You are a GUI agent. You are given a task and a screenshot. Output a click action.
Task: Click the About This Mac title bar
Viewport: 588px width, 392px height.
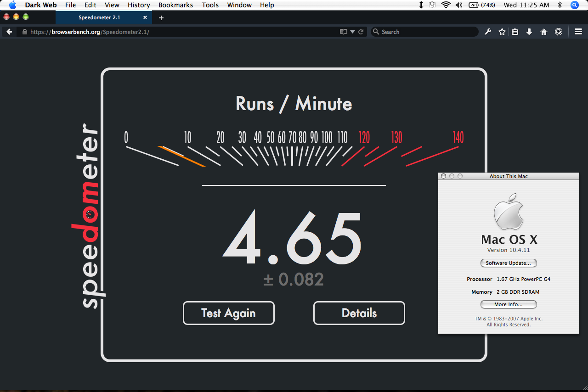point(509,176)
